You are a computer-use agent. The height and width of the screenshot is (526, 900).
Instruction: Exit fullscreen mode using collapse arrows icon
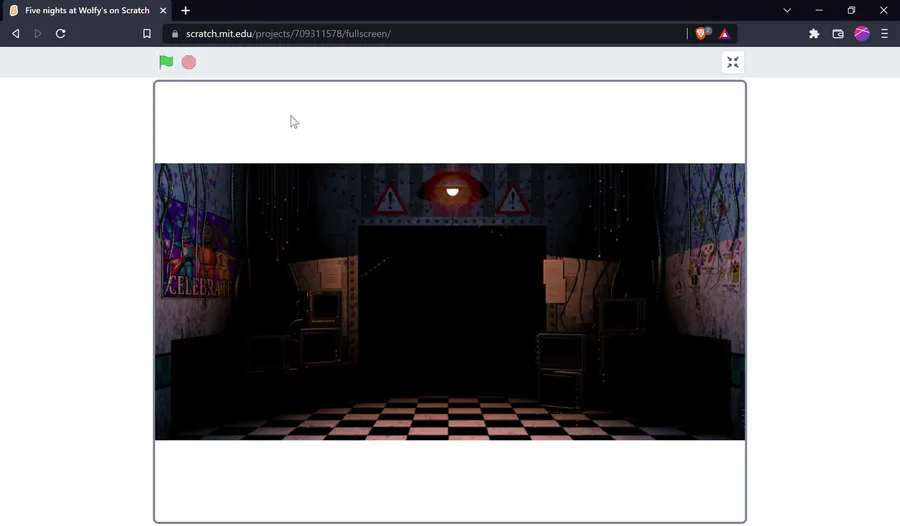(732, 62)
